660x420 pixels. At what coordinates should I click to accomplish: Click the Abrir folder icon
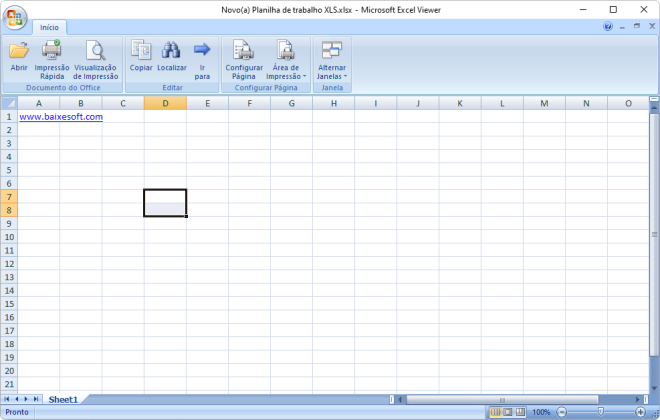click(19, 50)
